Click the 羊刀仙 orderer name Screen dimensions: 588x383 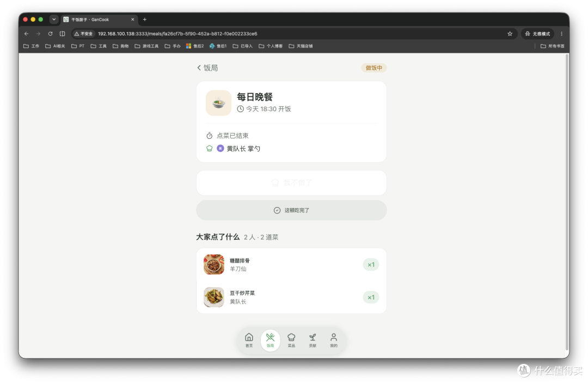pyautogui.click(x=238, y=269)
